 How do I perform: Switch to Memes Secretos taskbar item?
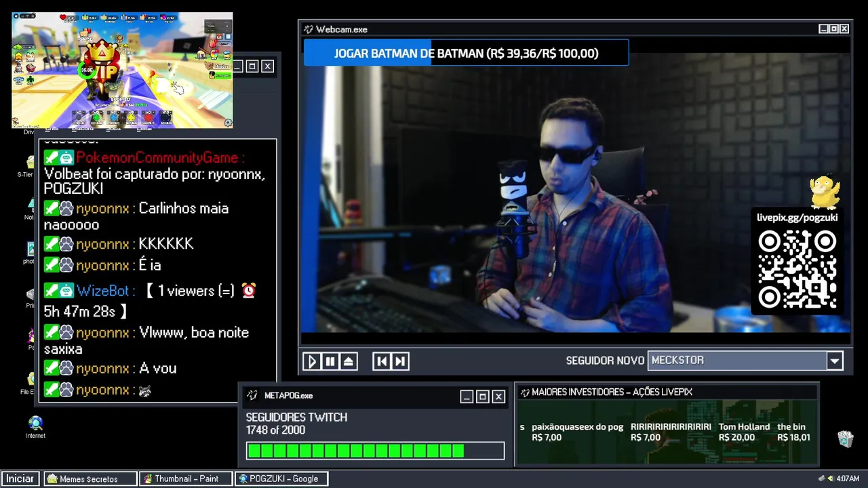[90, 479]
